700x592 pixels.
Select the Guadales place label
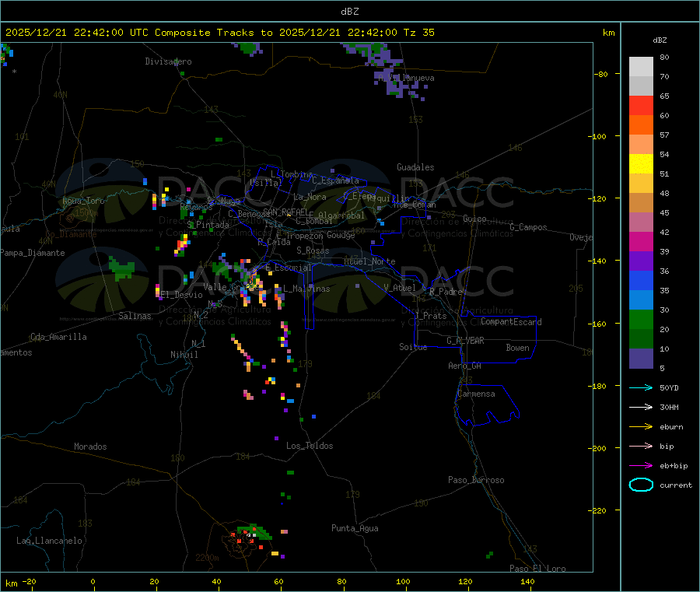point(415,167)
